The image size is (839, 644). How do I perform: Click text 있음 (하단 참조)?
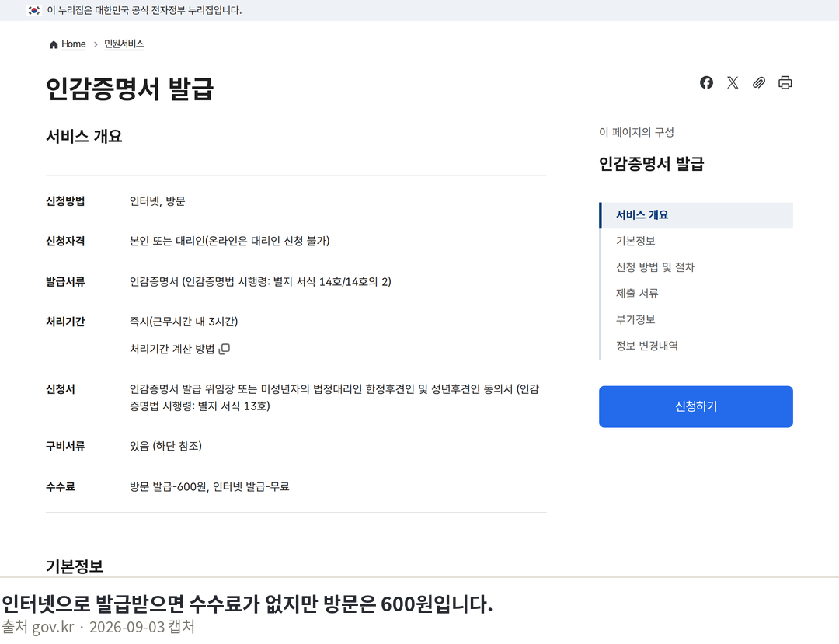point(166,446)
